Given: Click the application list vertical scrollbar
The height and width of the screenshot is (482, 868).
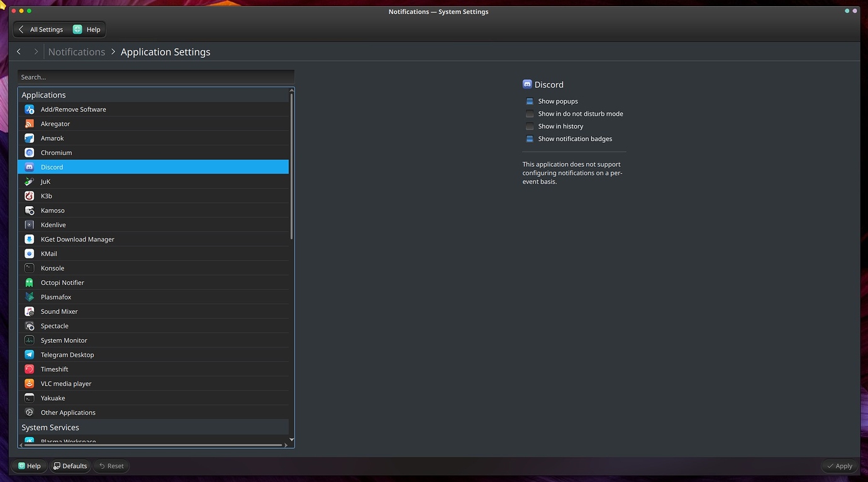Looking at the screenshot, I should tap(291, 167).
